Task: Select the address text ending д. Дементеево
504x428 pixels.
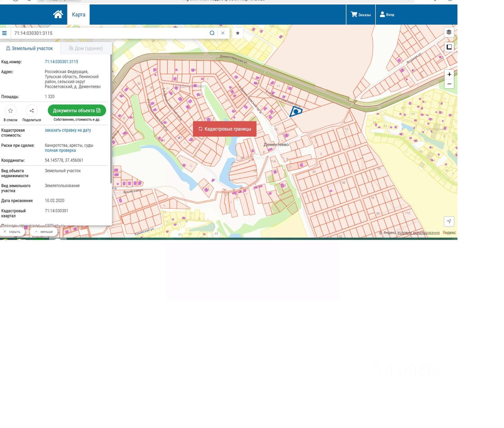Action: [x=73, y=79]
